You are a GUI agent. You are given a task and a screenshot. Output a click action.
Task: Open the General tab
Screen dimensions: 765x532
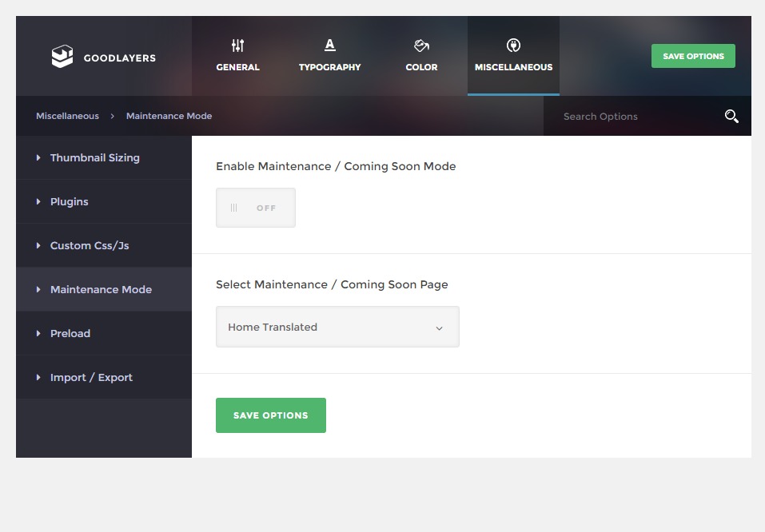237,56
